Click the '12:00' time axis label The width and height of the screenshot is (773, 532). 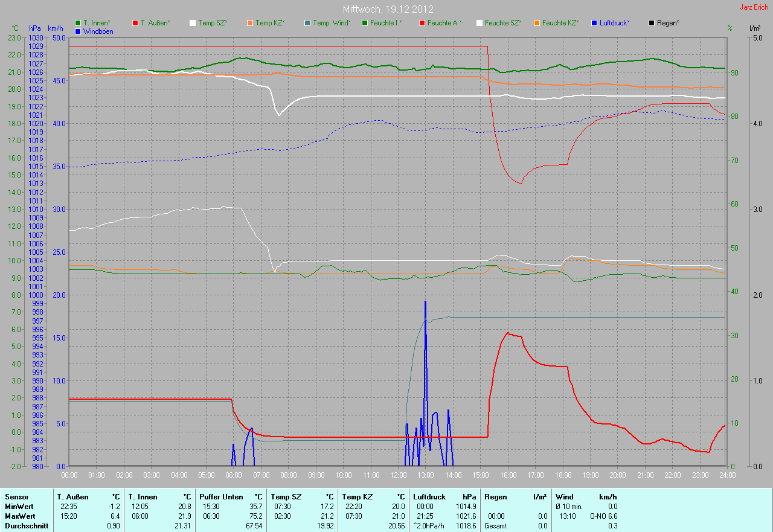398,475
